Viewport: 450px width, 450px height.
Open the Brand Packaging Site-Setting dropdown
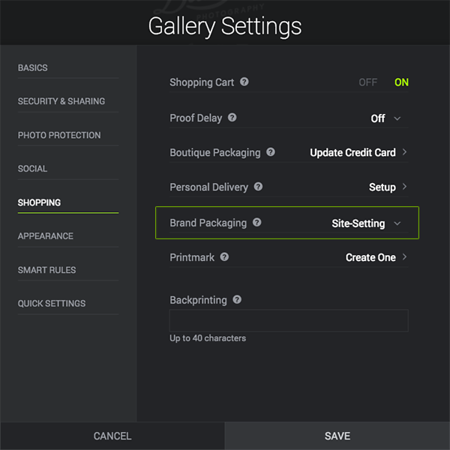[366, 223]
